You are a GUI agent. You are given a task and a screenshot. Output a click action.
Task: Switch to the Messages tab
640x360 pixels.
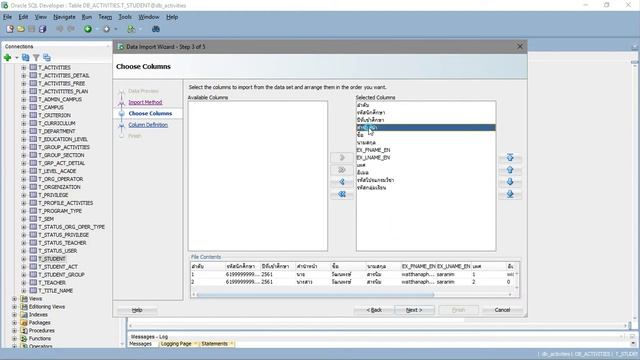(140, 344)
